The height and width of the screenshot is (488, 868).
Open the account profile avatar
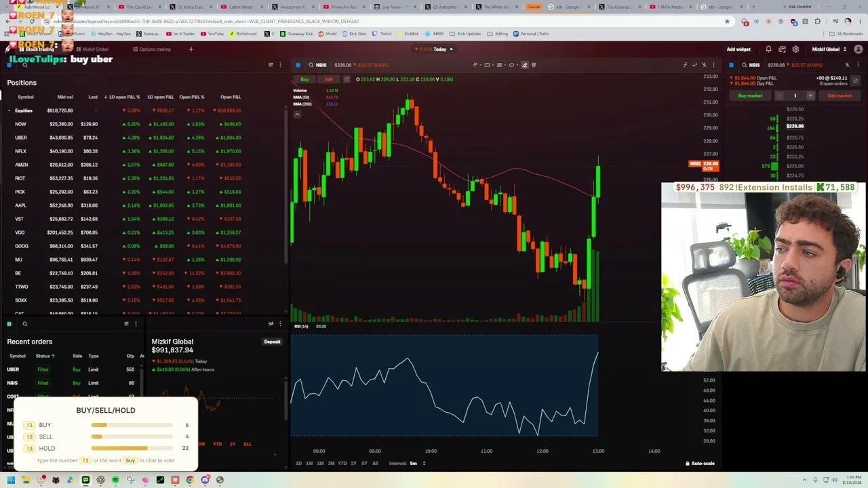coord(859,49)
